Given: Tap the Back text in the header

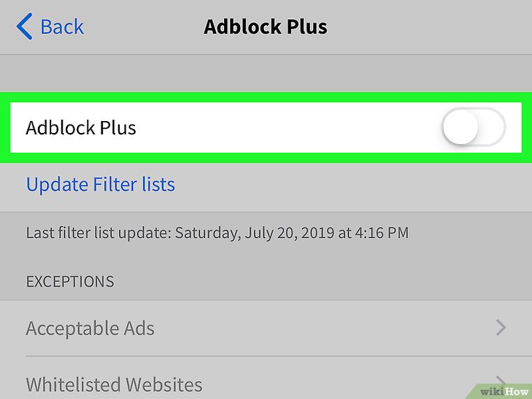Looking at the screenshot, I should coord(62,27).
